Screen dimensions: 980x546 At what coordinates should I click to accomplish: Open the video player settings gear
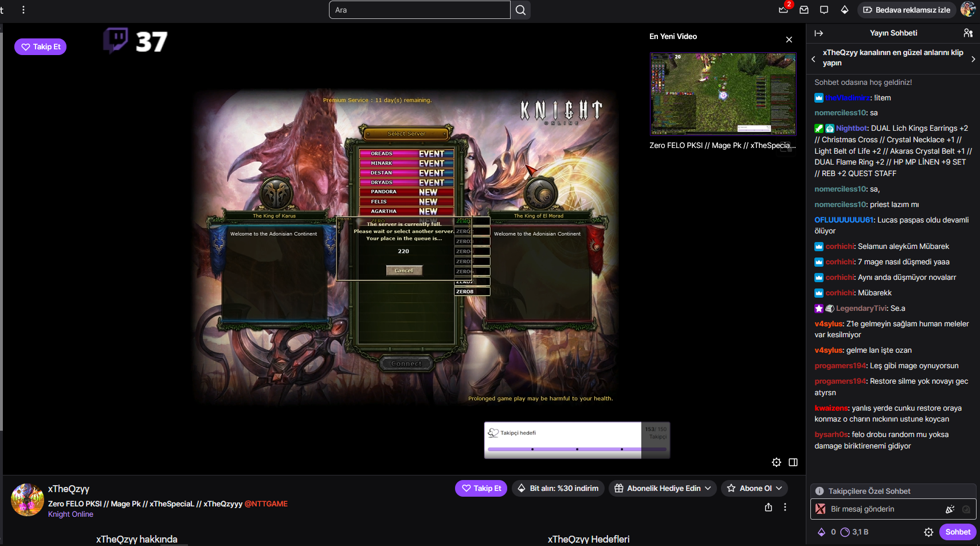pos(777,462)
